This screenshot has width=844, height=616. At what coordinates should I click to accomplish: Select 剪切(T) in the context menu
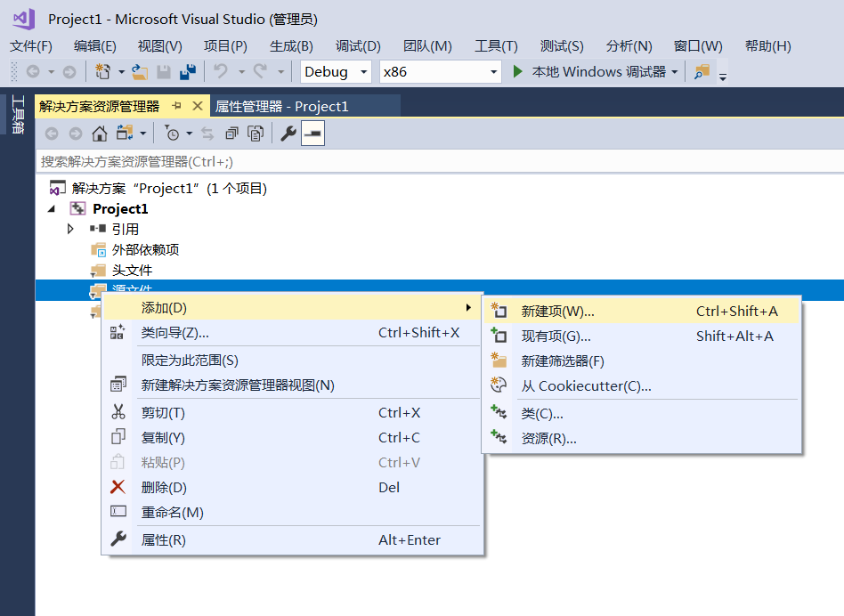(292, 413)
